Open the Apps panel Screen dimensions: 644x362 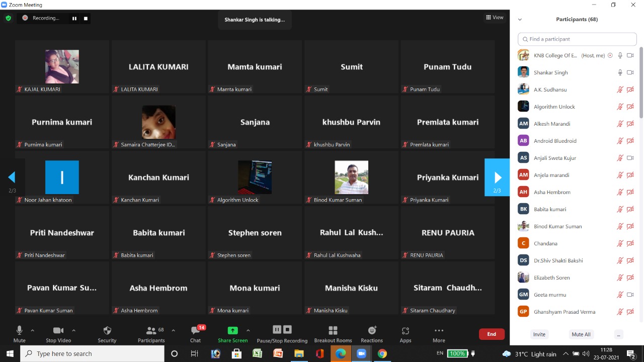(406, 334)
